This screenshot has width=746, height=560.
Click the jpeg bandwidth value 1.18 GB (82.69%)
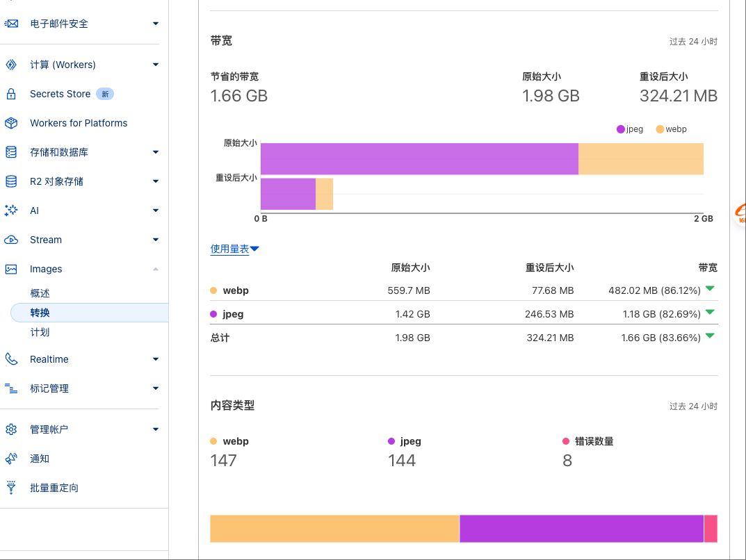[x=661, y=314]
